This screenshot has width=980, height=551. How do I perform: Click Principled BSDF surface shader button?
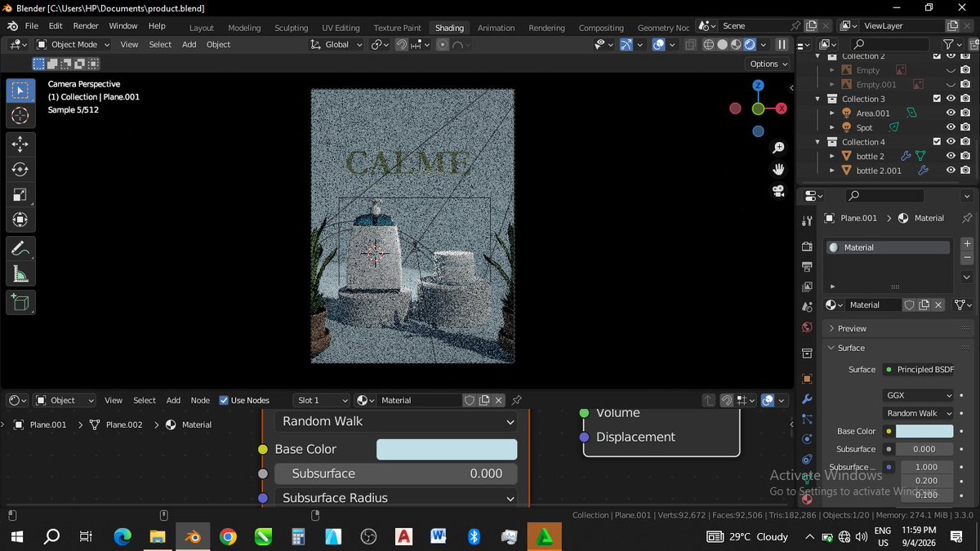(x=919, y=370)
